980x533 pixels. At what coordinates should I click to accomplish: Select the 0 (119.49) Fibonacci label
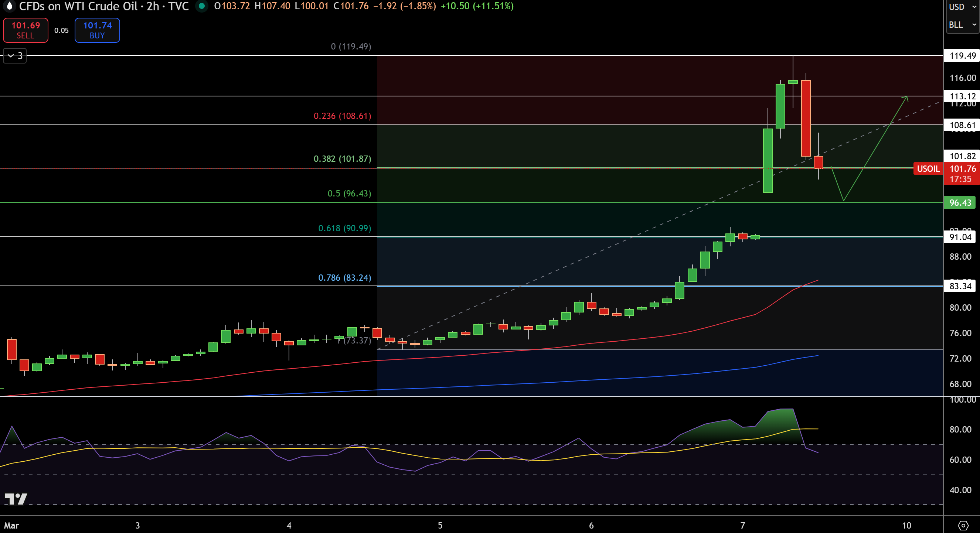pyautogui.click(x=351, y=47)
